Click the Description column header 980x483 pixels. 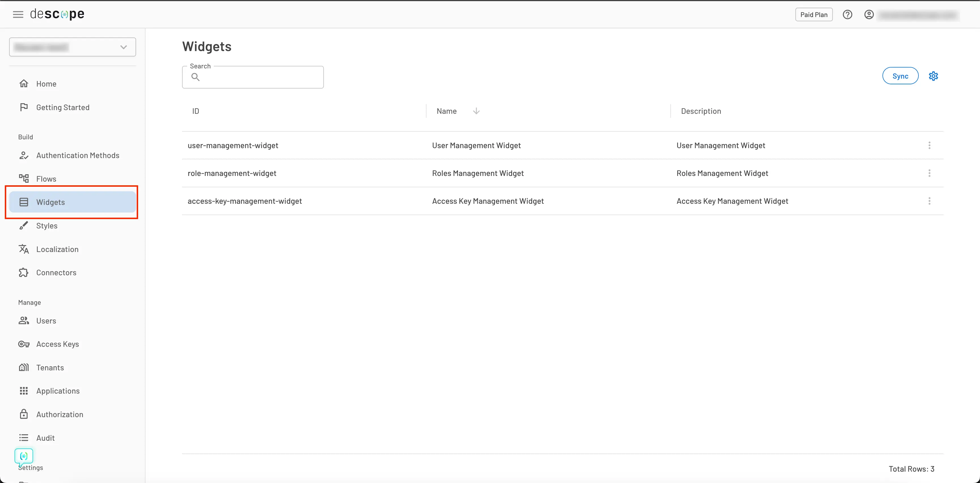click(701, 111)
